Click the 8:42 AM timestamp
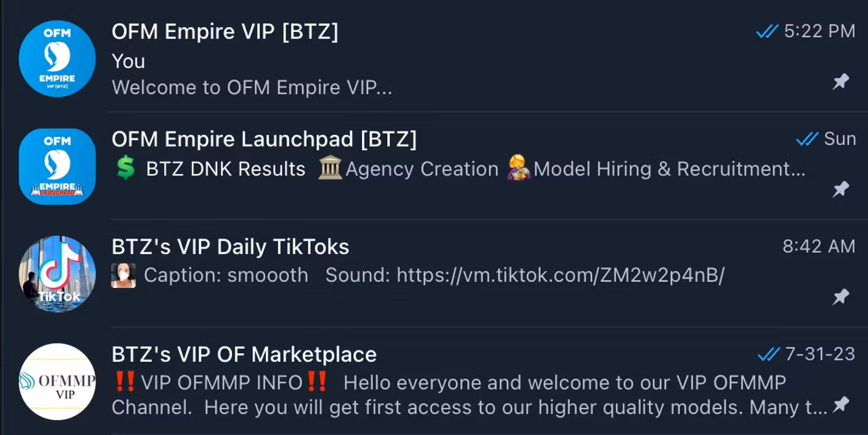The image size is (868, 435). click(x=819, y=247)
